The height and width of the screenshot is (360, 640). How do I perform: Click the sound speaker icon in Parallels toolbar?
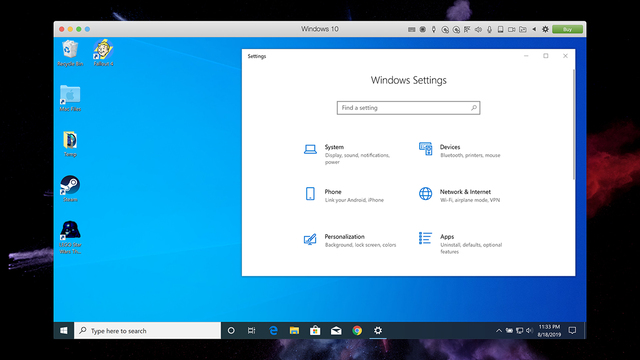pyautogui.click(x=478, y=29)
